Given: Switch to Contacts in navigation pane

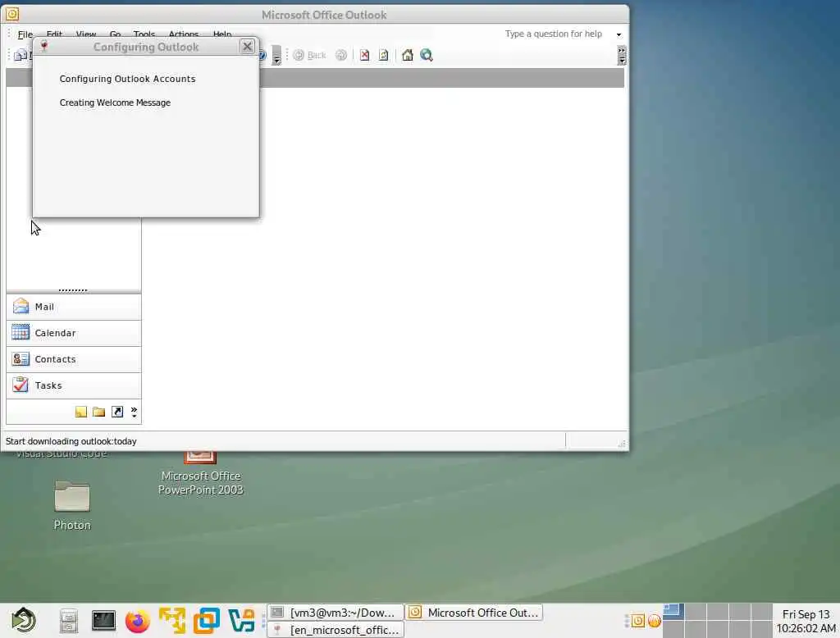Looking at the screenshot, I should [74, 359].
